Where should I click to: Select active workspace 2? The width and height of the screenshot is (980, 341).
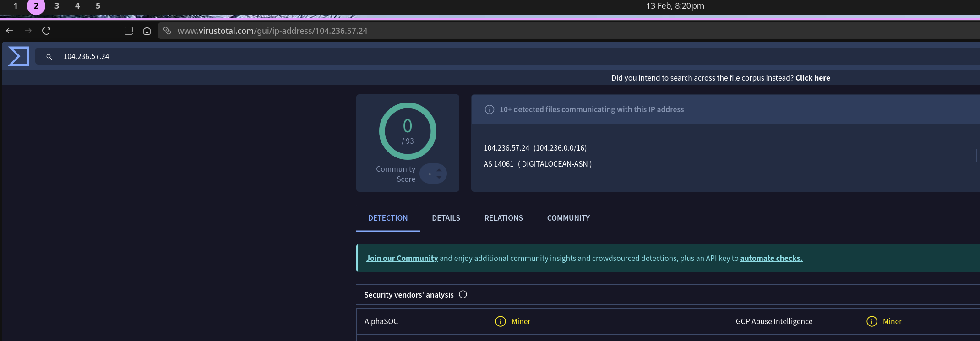coord(36,6)
